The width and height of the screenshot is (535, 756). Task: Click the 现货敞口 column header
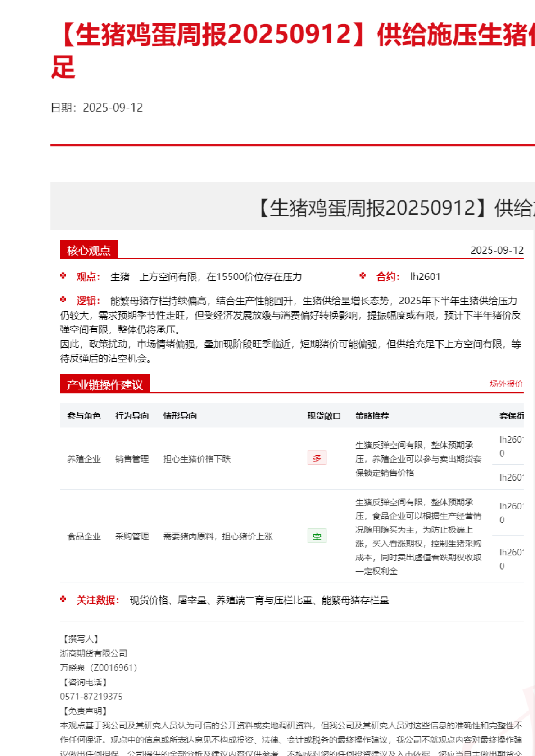click(x=324, y=416)
